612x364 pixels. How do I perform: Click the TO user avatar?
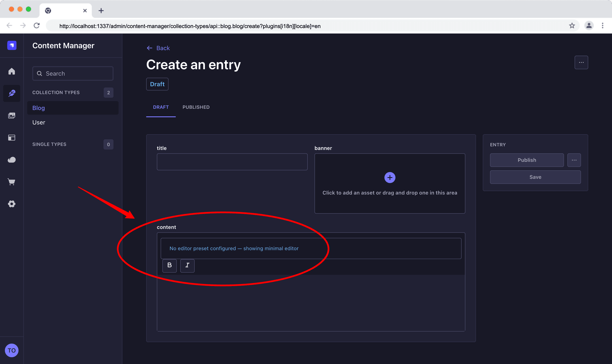tap(11, 350)
